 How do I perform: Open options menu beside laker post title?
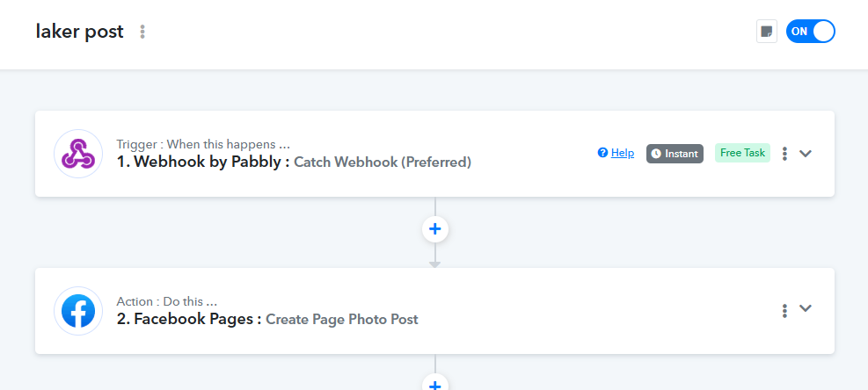[x=142, y=32]
